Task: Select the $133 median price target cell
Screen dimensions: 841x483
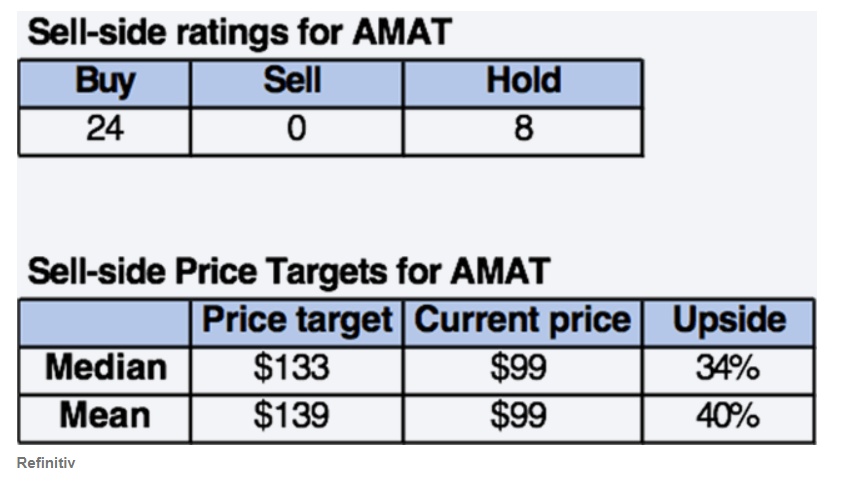Action: click(x=297, y=369)
